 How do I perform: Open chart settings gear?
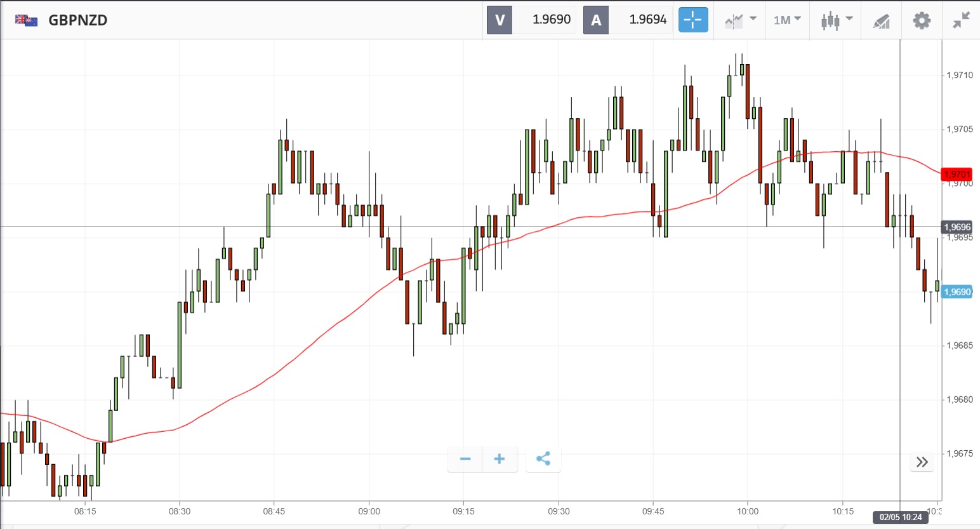922,20
